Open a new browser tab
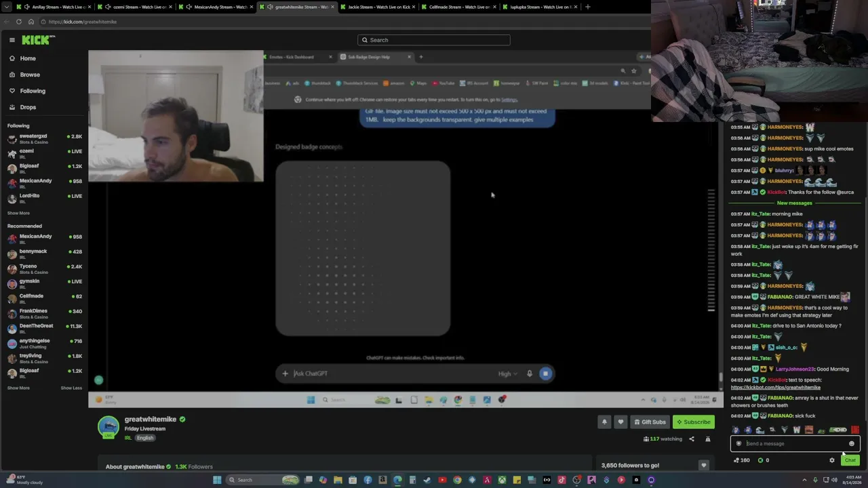 (x=588, y=7)
